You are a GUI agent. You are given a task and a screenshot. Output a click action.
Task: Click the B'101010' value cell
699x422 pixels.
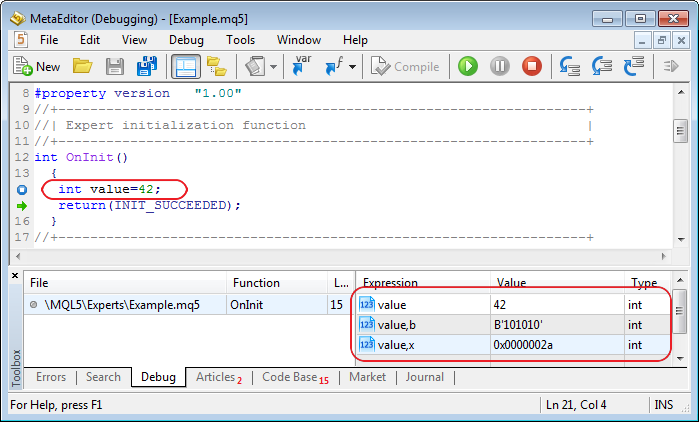(557, 325)
